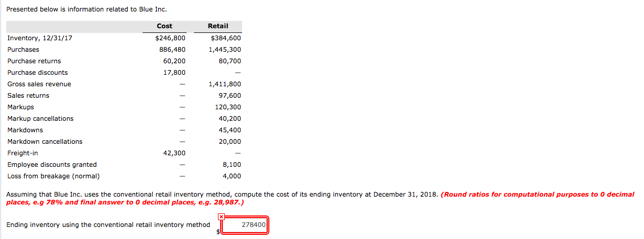This screenshot has height=239, width=644.
Task: Click the 'Gross sales revenue' row label
Action: click(x=39, y=84)
